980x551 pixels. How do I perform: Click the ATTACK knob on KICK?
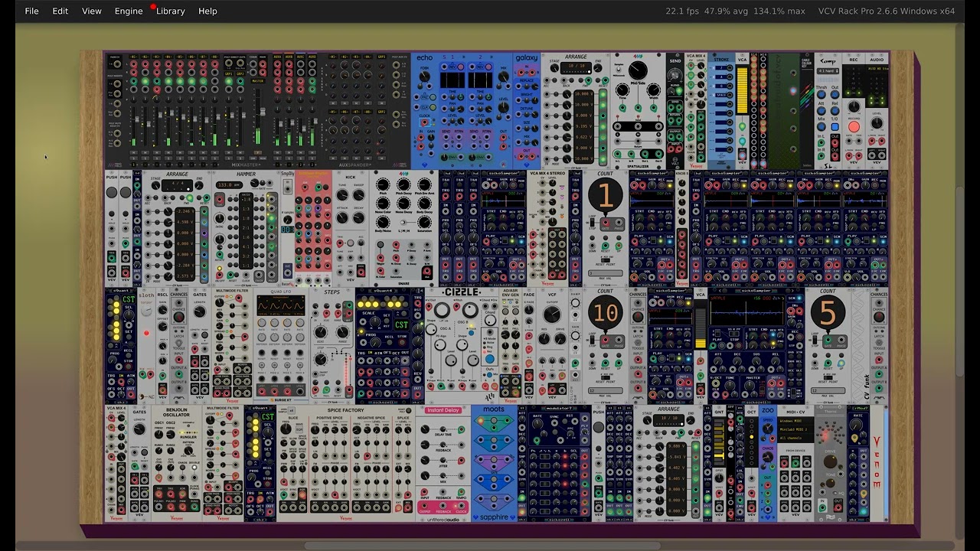pyautogui.click(x=342, y=218)
